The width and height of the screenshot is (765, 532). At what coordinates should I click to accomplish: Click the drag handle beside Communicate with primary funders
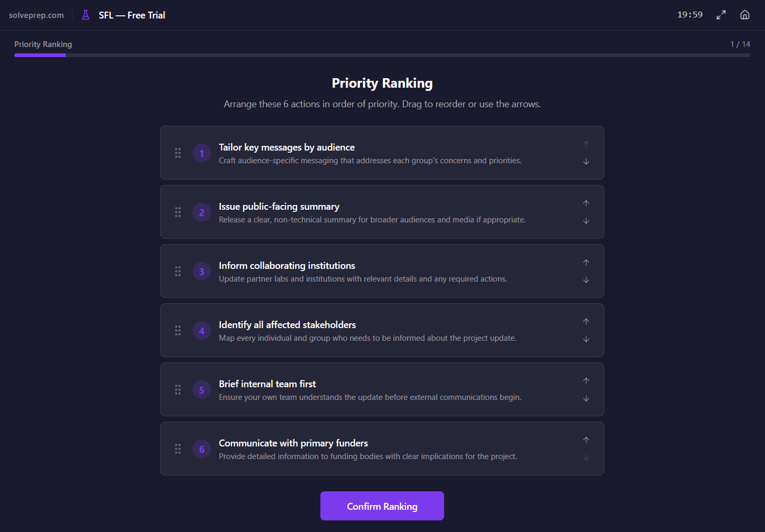pyautogui.click(x=178, y=449)
